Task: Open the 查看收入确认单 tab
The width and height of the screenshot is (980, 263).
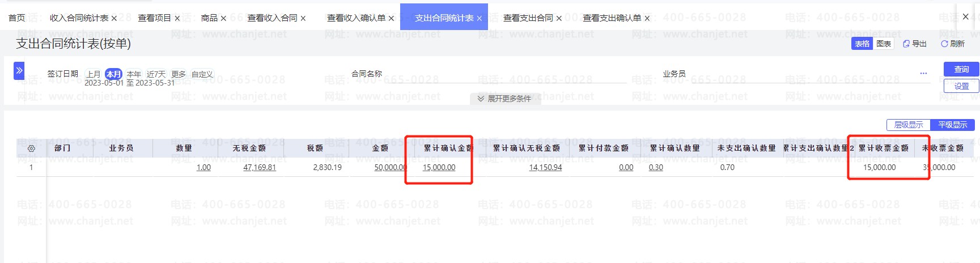Action: [356, 18]
